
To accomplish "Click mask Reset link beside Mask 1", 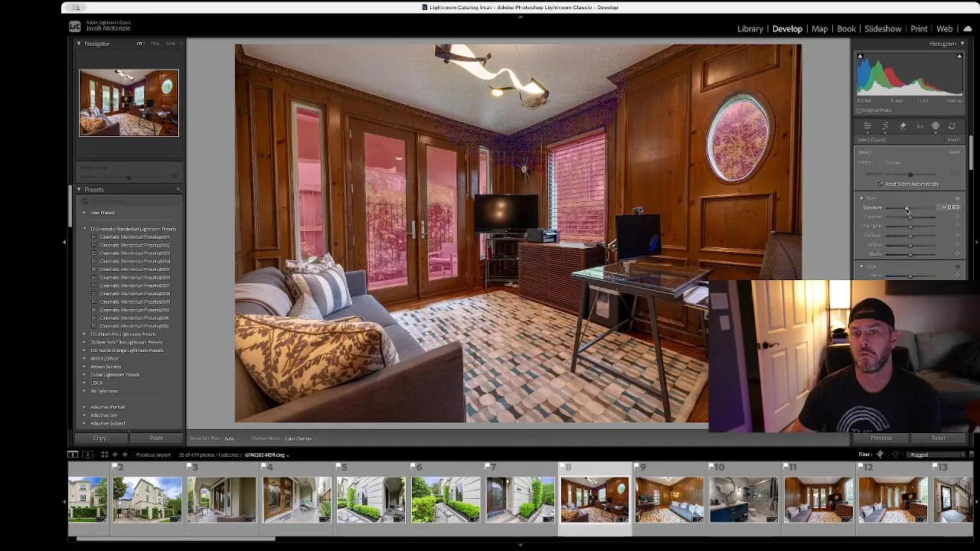I will (954, 152).
